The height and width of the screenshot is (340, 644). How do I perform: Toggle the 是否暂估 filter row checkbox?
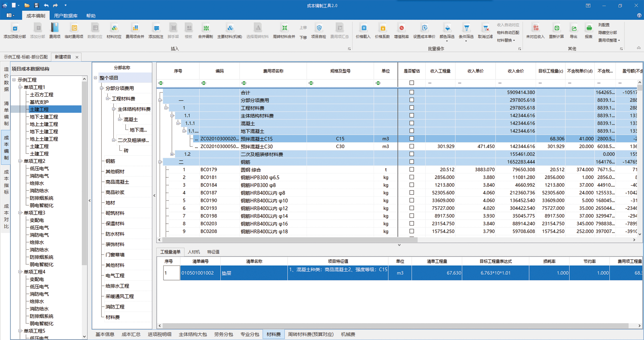coord(412,83)
